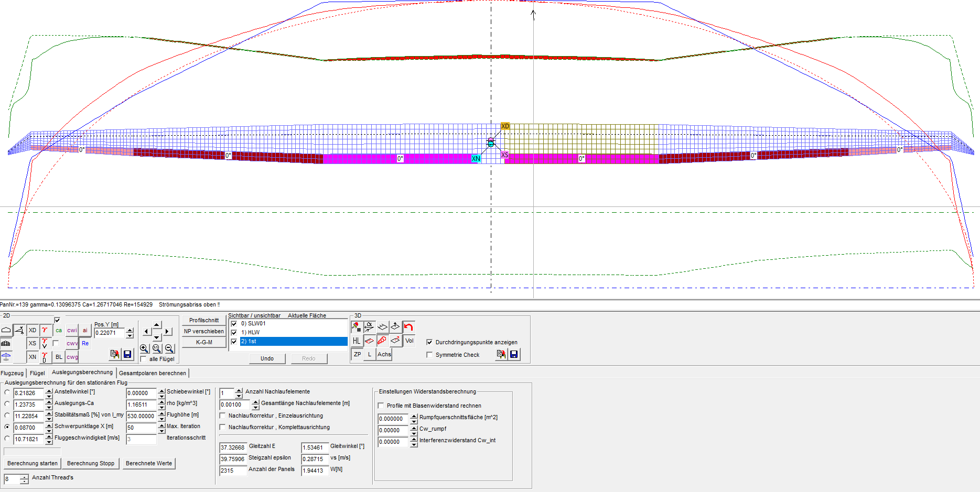Reset zoom with the 1:1 magnifier icon

(157, 348)
